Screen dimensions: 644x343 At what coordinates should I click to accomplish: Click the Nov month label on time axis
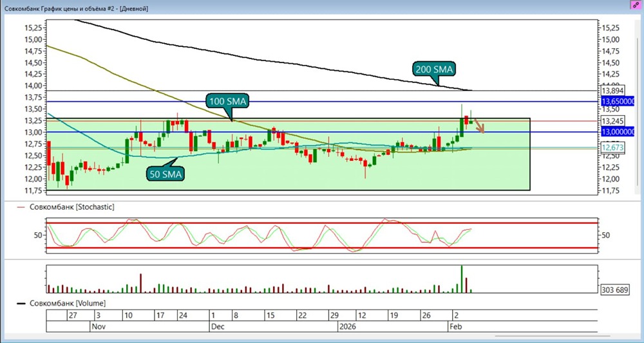[x=98, y=326]
